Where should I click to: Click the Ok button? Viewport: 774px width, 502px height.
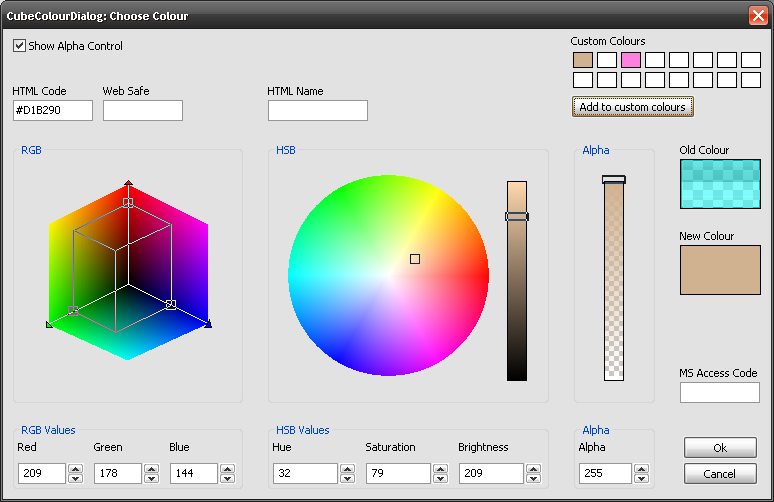click(x=720, y=448)
